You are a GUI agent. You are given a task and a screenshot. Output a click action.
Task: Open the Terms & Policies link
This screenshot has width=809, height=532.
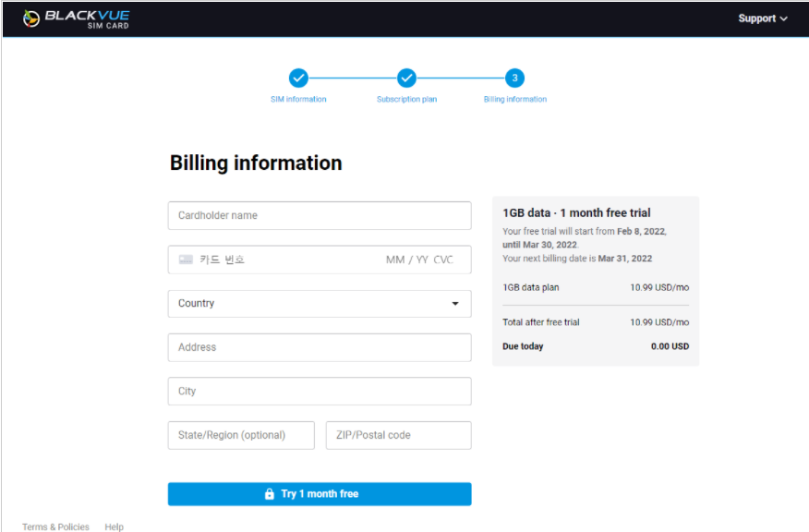(55, 526)
